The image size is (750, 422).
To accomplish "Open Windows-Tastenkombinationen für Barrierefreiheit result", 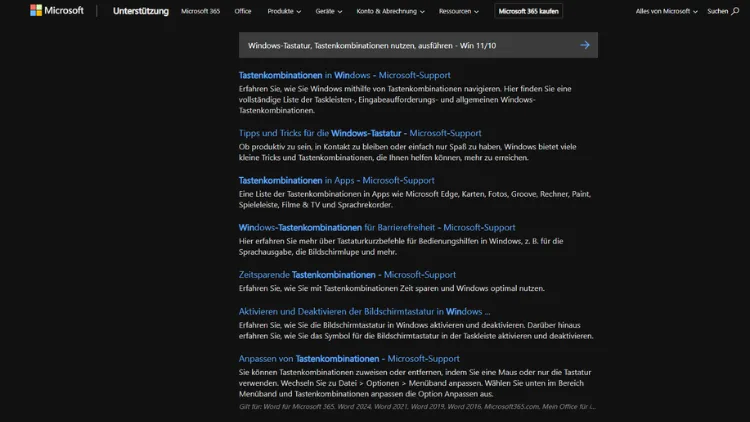I will point(377,228).
